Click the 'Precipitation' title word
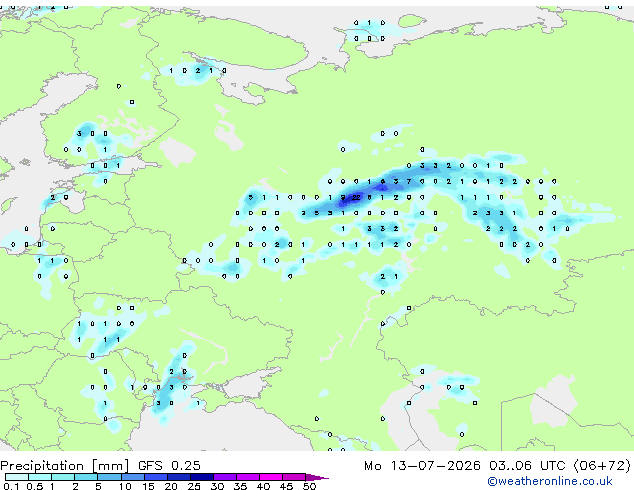 pos(42,466)
